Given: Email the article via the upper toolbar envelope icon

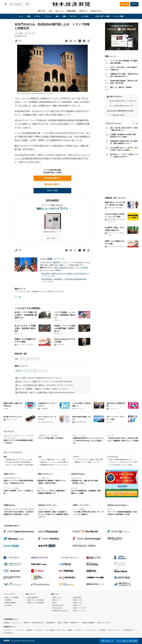Looking at the screenshot, I should pyautogui.click(x=71, y=41).
